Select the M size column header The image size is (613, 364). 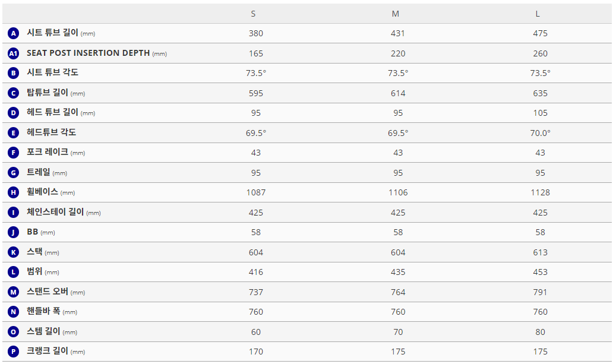coord(396,14)
